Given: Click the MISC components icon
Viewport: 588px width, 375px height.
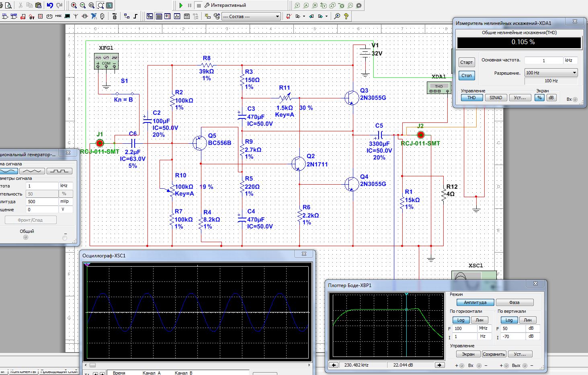Looking at the screenshot, I should pyautogui.click(x=58, y=16).
